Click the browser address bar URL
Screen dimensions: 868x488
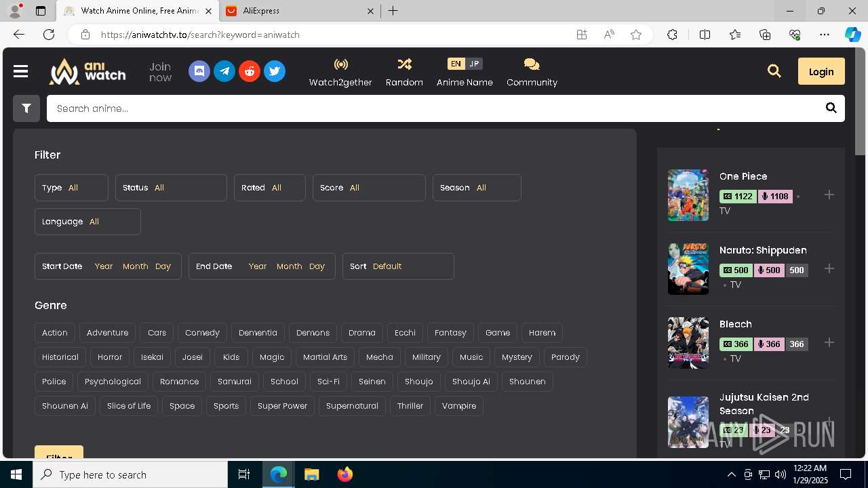[200, 35]
